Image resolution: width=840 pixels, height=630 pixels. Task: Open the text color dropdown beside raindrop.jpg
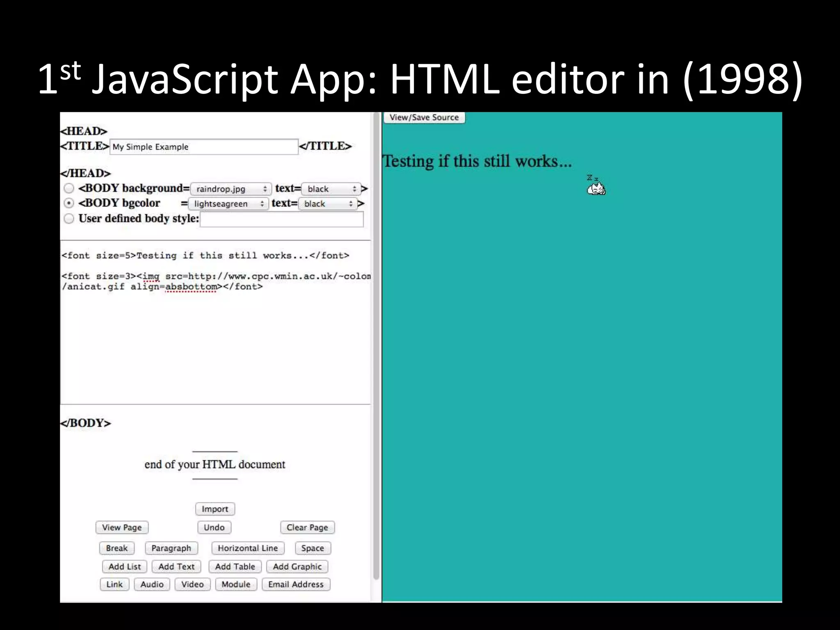coord(331,189)
